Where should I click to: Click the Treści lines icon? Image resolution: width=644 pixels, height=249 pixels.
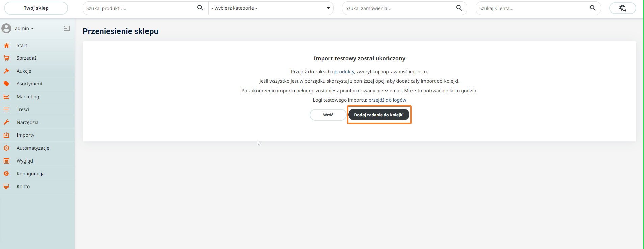6,109
